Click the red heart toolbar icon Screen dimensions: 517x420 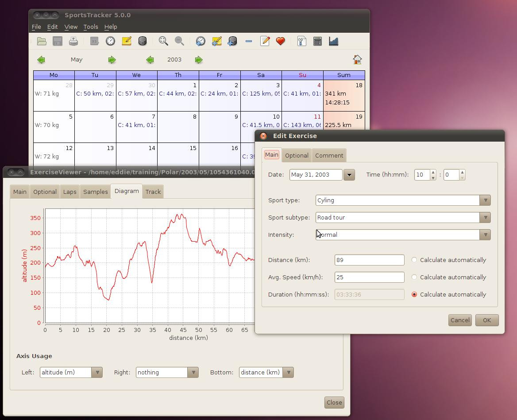pos(281,41)
